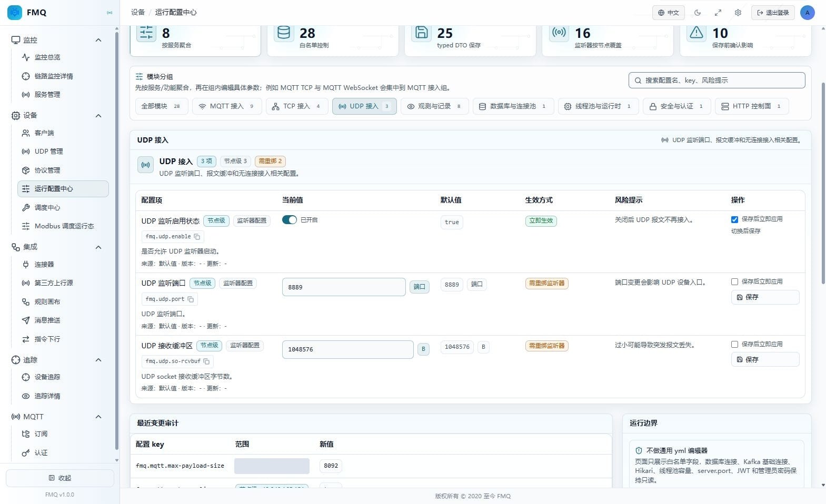The image size is (826, 504).
Task: Check 保存后立即应用 for UDP 监听端口
Action: click(734, 282)
